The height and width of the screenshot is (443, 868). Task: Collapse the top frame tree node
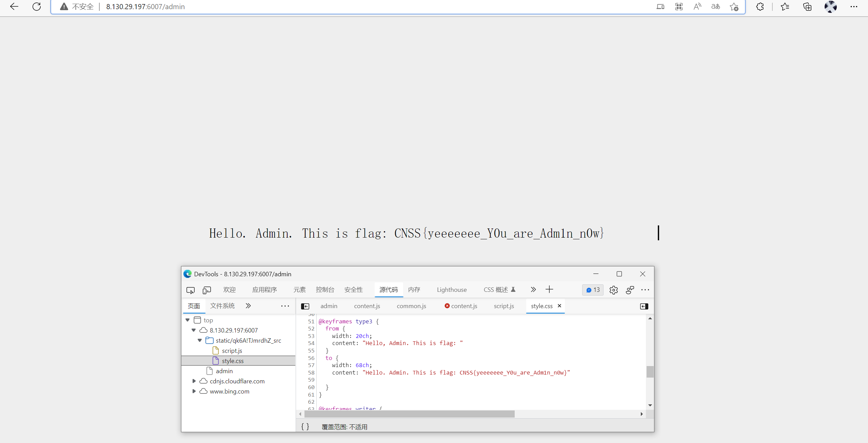coord(187,320)
